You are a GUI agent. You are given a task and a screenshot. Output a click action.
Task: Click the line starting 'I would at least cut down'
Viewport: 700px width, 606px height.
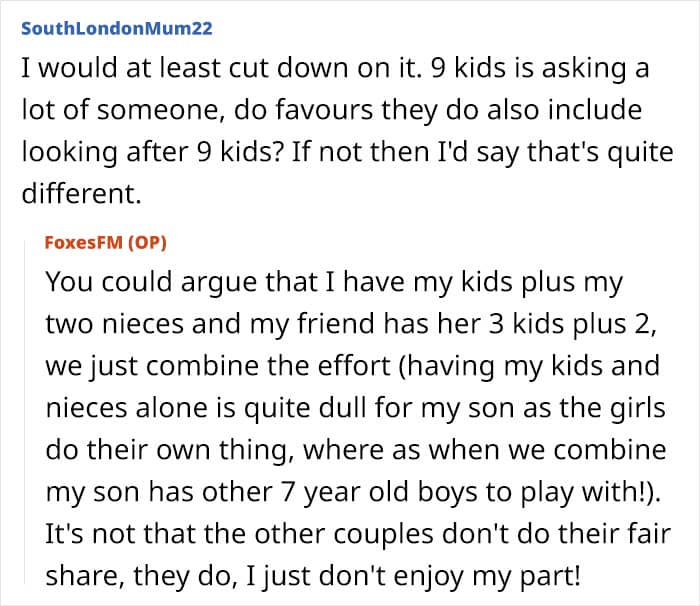(335, 68)
